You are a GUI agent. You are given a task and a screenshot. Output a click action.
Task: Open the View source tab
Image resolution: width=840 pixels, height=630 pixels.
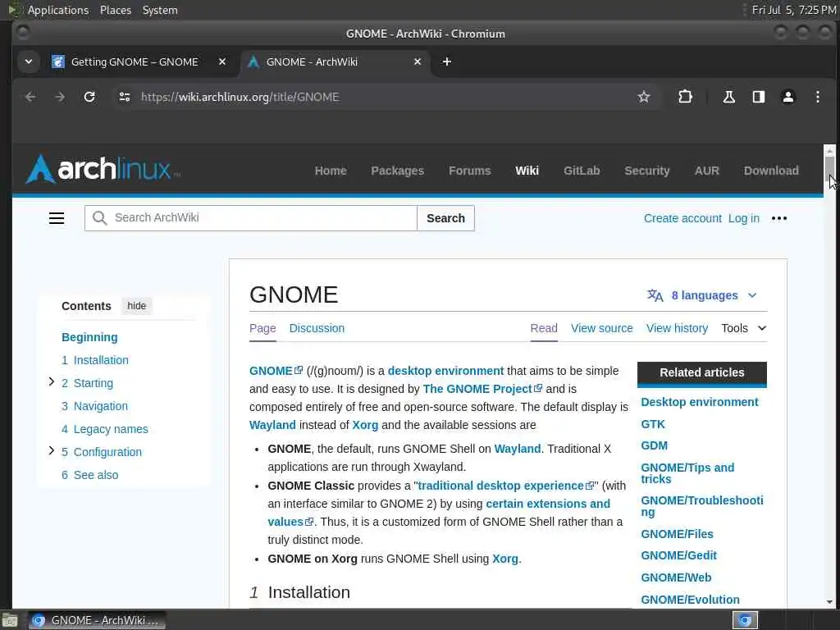601,328
